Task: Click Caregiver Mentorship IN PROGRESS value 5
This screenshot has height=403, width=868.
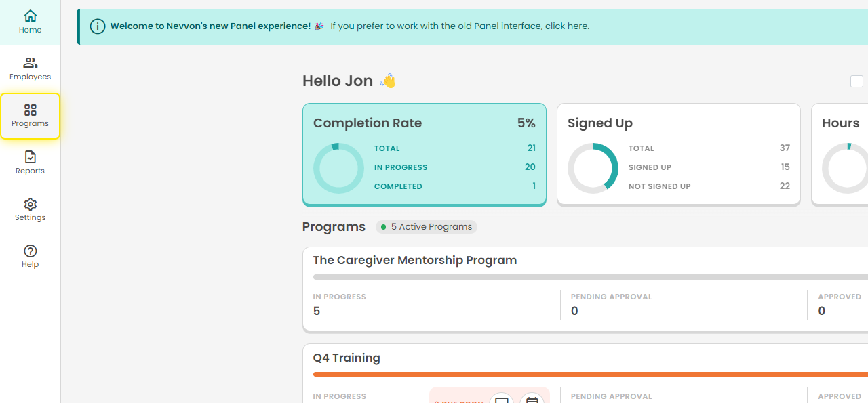Action: [317, 312]
